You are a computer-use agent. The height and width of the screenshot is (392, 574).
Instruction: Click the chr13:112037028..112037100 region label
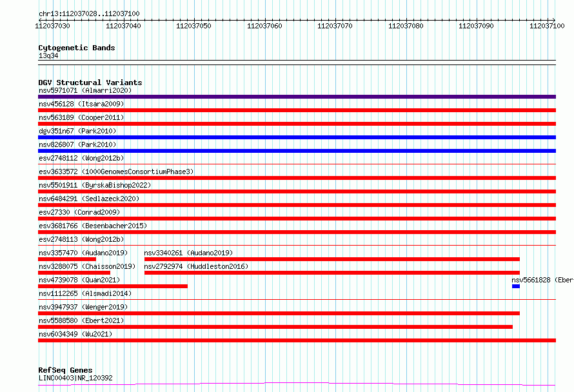(x=89, y=14)
